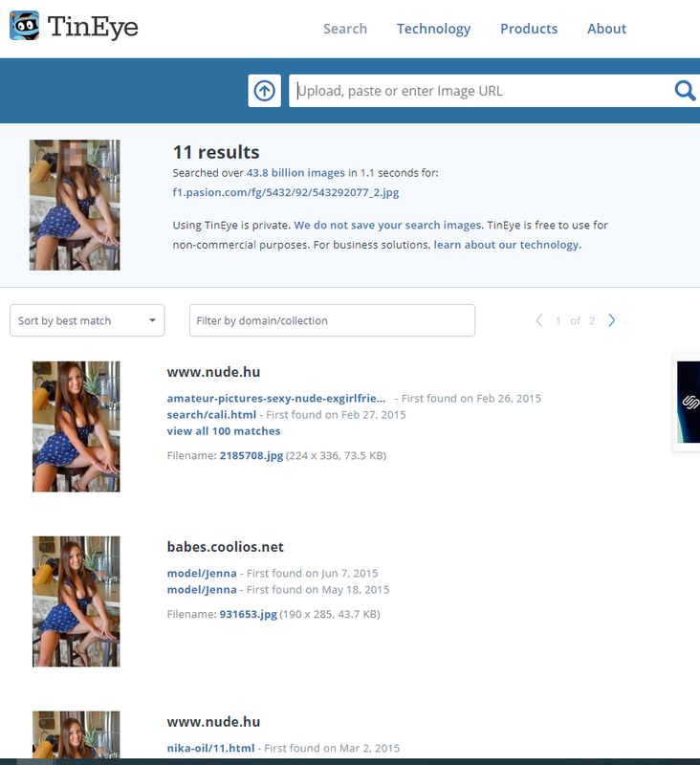Open 'learn about our technology' link
700x765 pixels.
click(506, 245)
